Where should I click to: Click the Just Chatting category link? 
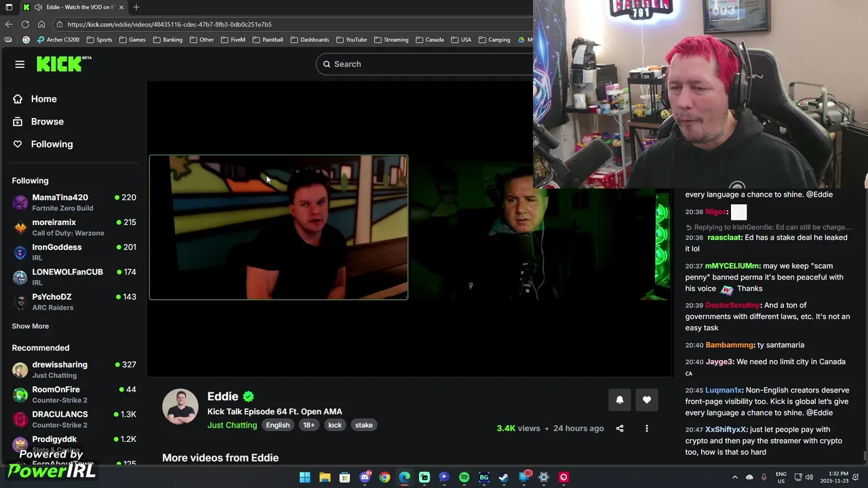click(232, 425)
